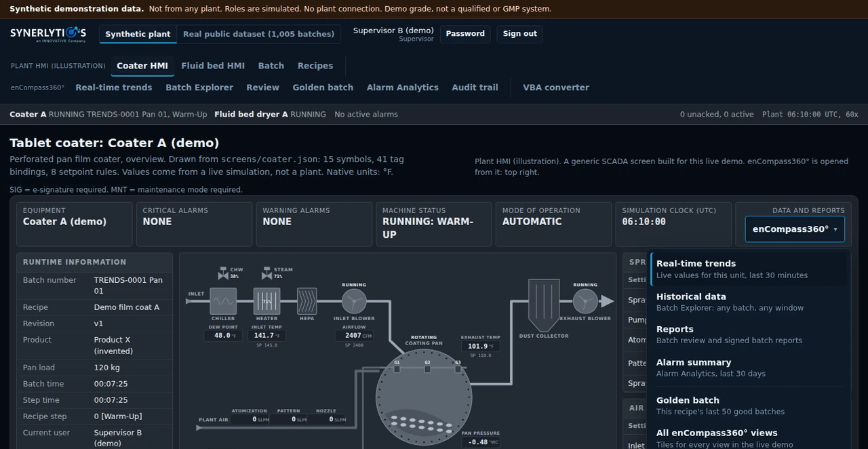Open the VBA converter link
The width and height of the screenshot is (868, 449).
556,87
